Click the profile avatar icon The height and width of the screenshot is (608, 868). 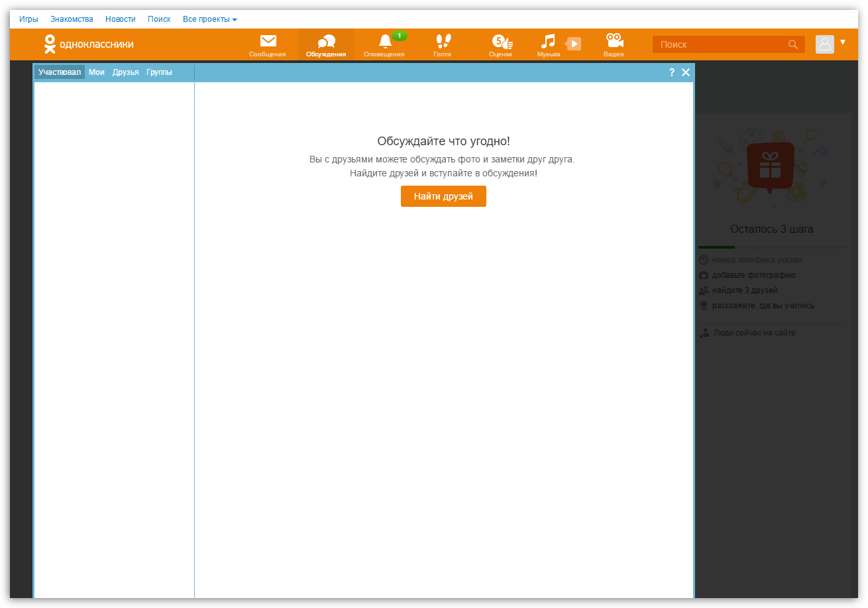pos(825,44)
